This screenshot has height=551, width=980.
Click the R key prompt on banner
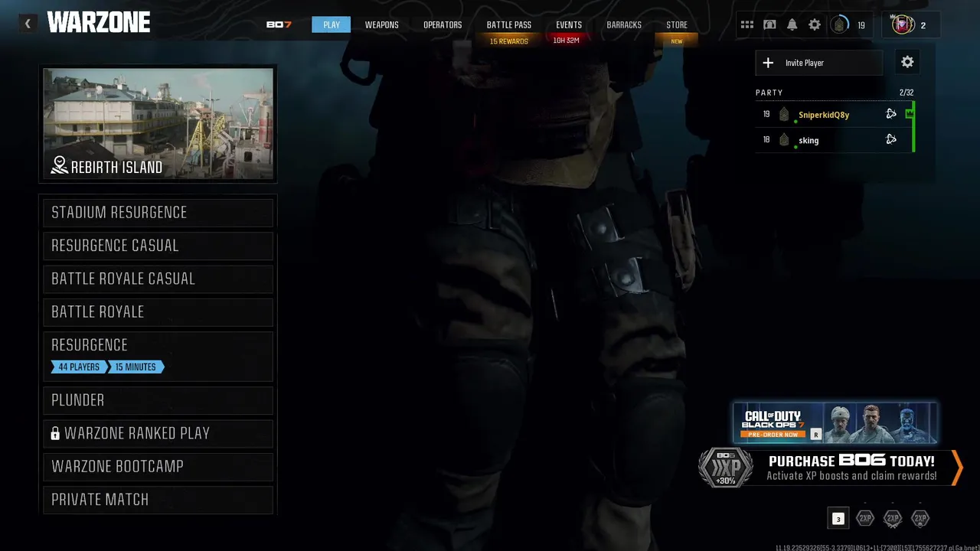coord(816,434)
